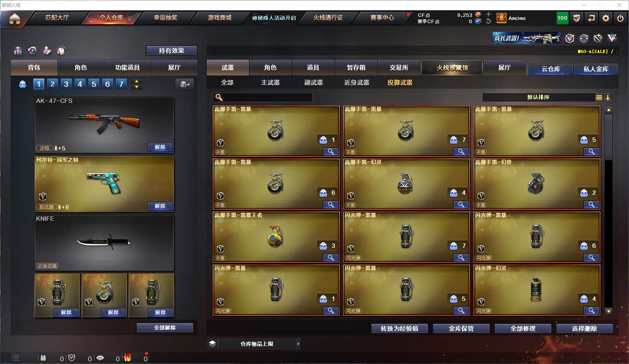Open the settings gear icon

tap(606, 18)
